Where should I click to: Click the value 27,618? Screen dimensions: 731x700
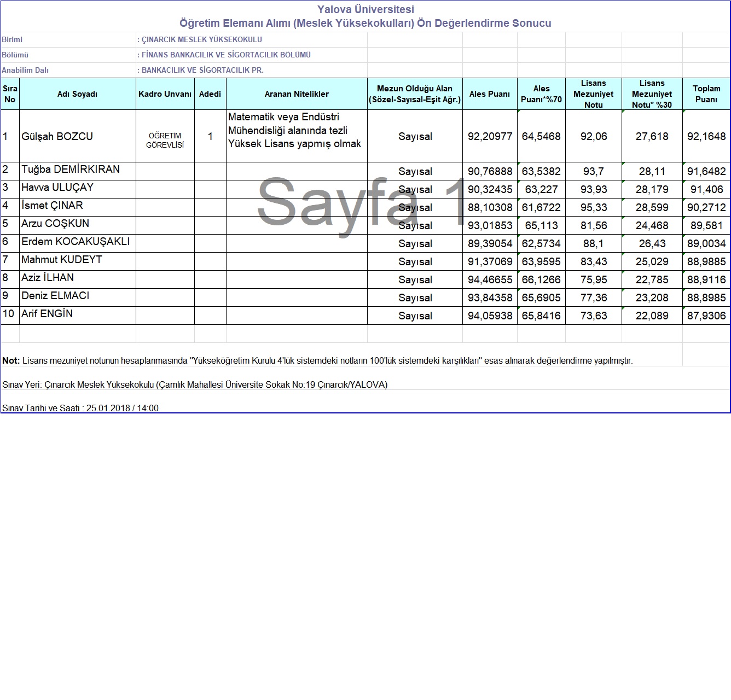652,136
